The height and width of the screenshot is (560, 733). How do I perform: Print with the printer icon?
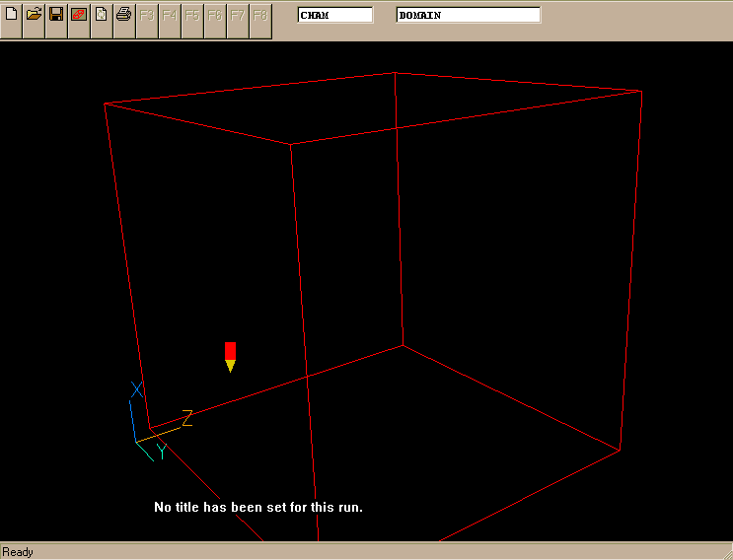pyautogui.click(x=123, y=16)
